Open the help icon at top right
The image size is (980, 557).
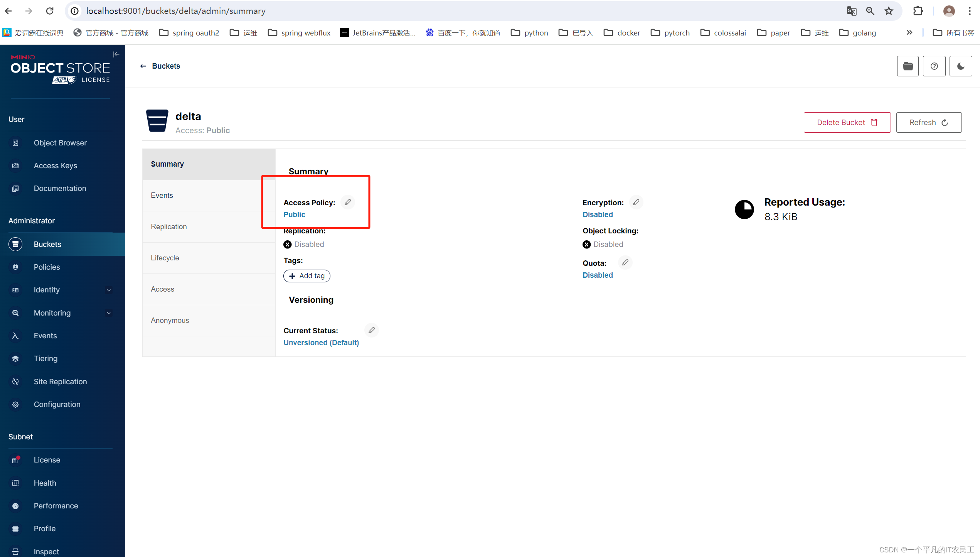pyautogui.click(x=934, y=66)
